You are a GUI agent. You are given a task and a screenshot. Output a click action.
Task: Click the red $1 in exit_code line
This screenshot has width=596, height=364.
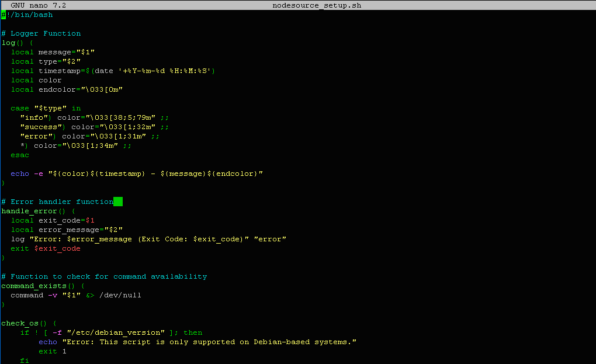(x=90, y=220)
